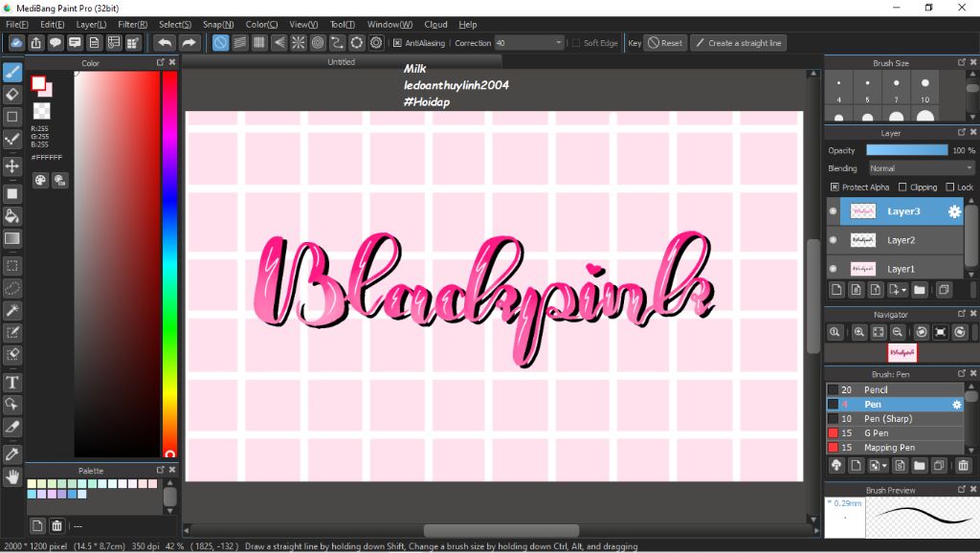
Task: Hide Layer2 visibility dot
Action: coord(834,240)
